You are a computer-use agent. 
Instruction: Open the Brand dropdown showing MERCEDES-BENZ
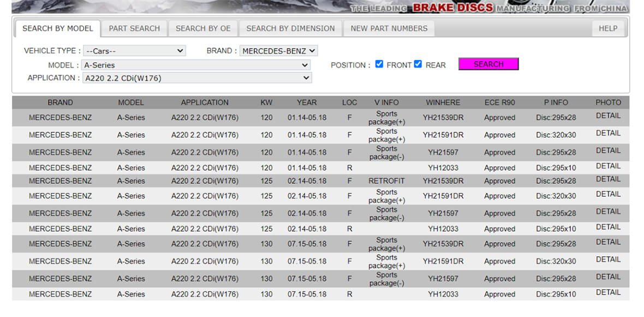pos(278,51)
